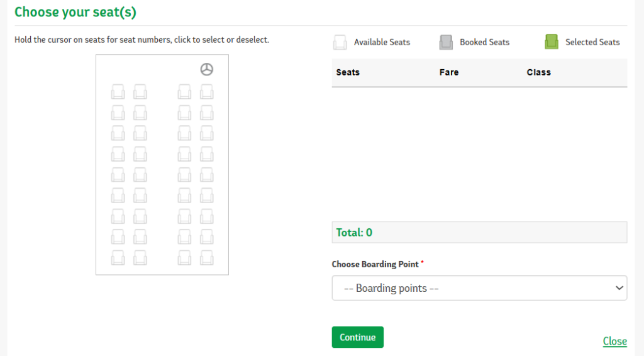Choose last row leftmost seat

coord(118,258)
